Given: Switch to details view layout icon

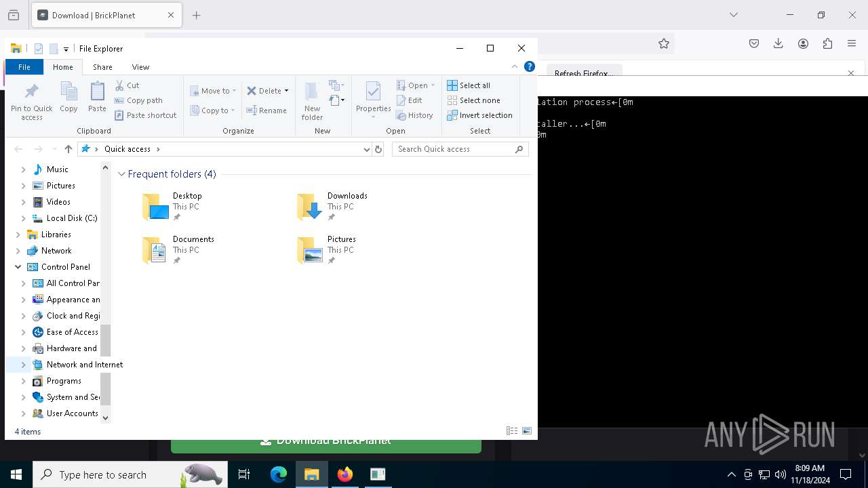Looking at the screenshot, I should pyautogui.click(x=512, y=431).
